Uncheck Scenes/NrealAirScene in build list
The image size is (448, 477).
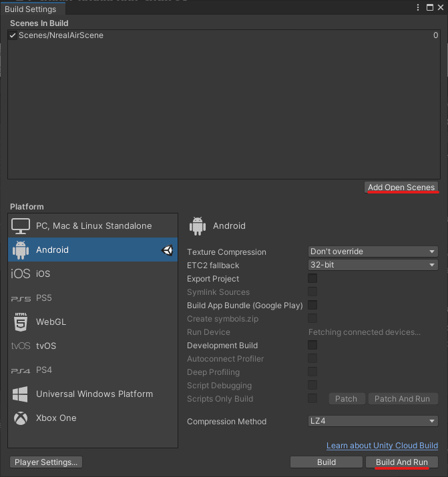(13, 35)
